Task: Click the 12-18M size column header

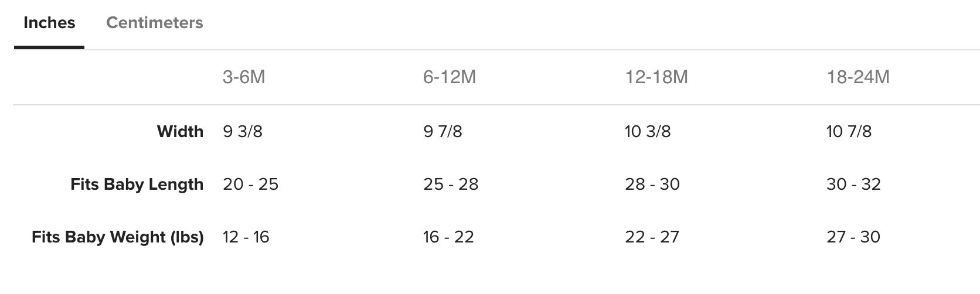Action: click(x=656, y=77)
